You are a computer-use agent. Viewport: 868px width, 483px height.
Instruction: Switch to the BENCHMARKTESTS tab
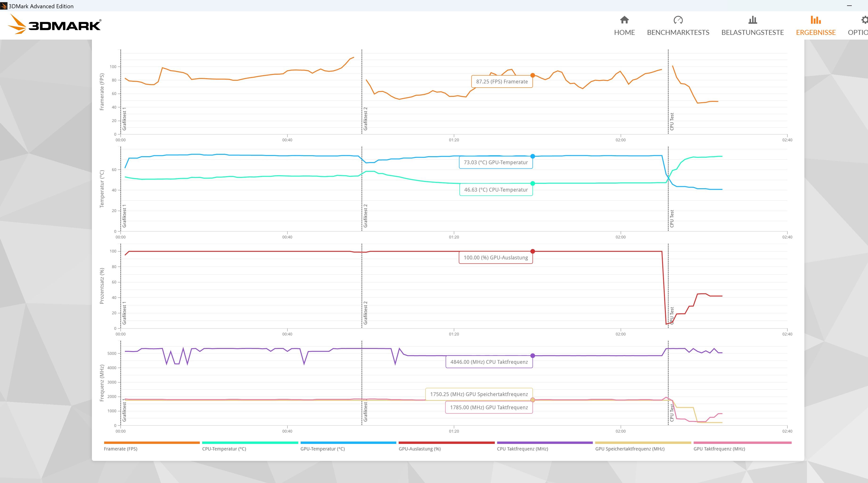coord(678,32)
